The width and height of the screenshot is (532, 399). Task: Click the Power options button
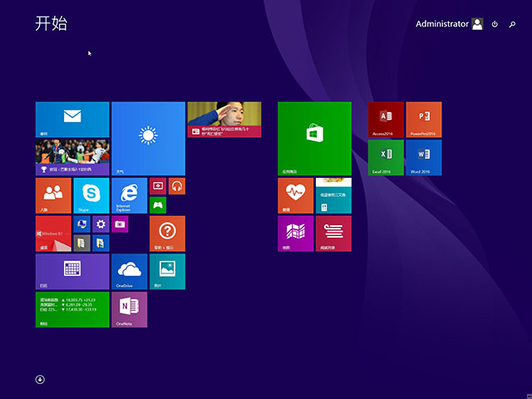(495, 24)
